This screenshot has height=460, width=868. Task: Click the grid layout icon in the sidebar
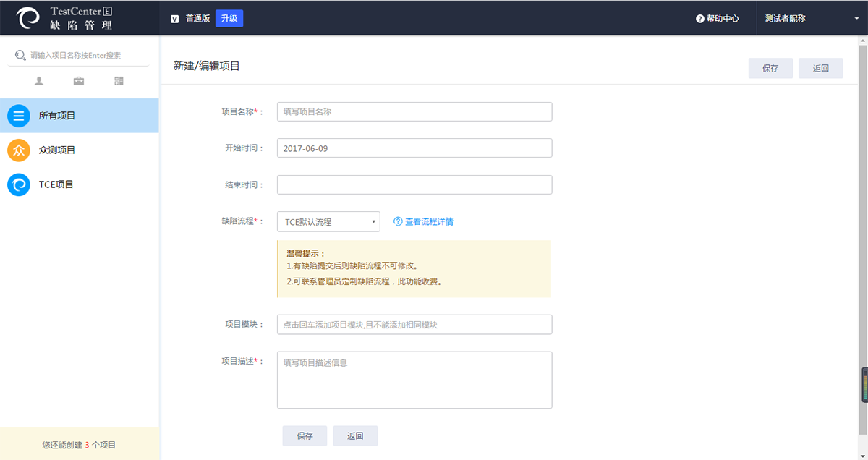[x=119, y=81]
